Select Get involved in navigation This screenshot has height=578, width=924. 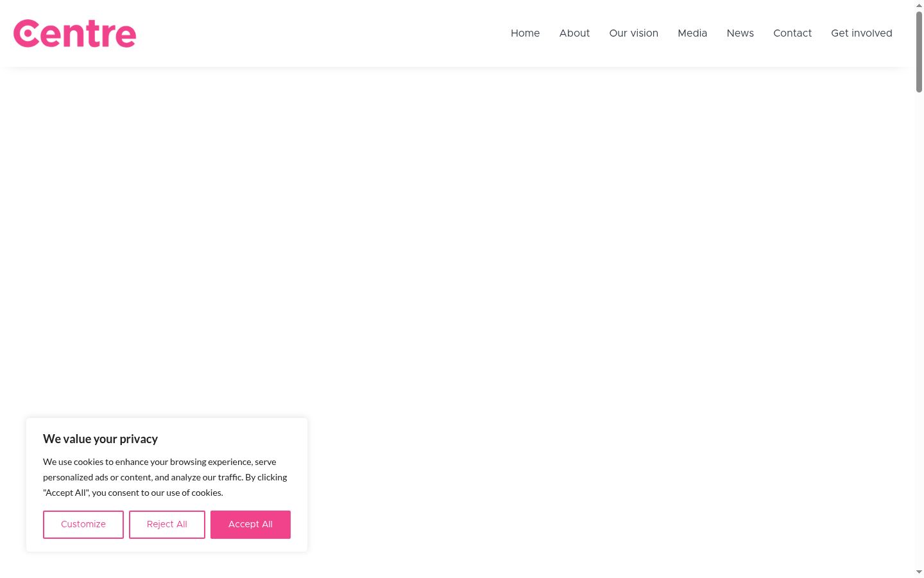[861, 33]
